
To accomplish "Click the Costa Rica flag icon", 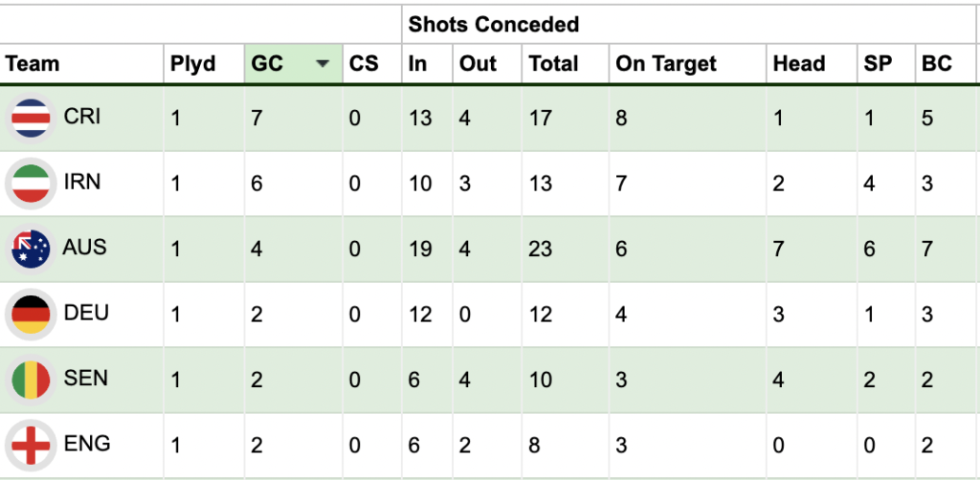I will point(31,118).
